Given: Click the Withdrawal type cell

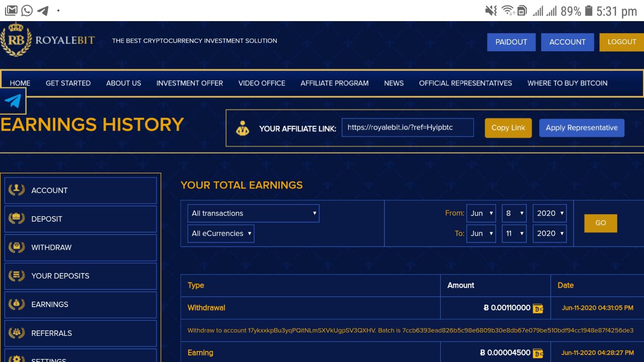Looking at the screenshot, I should pos(310,308).
